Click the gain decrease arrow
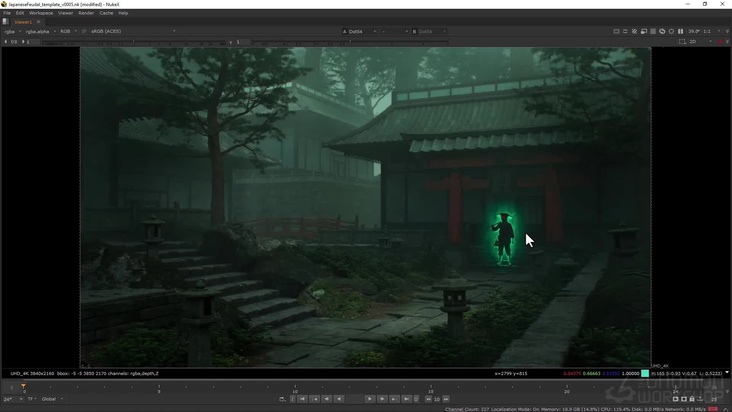 (6, 42)
